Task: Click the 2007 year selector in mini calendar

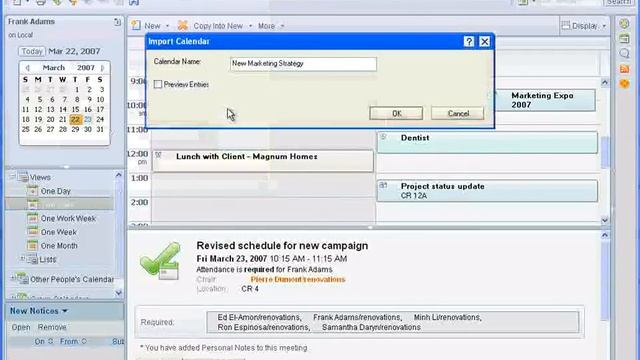Action: point(86,68)
